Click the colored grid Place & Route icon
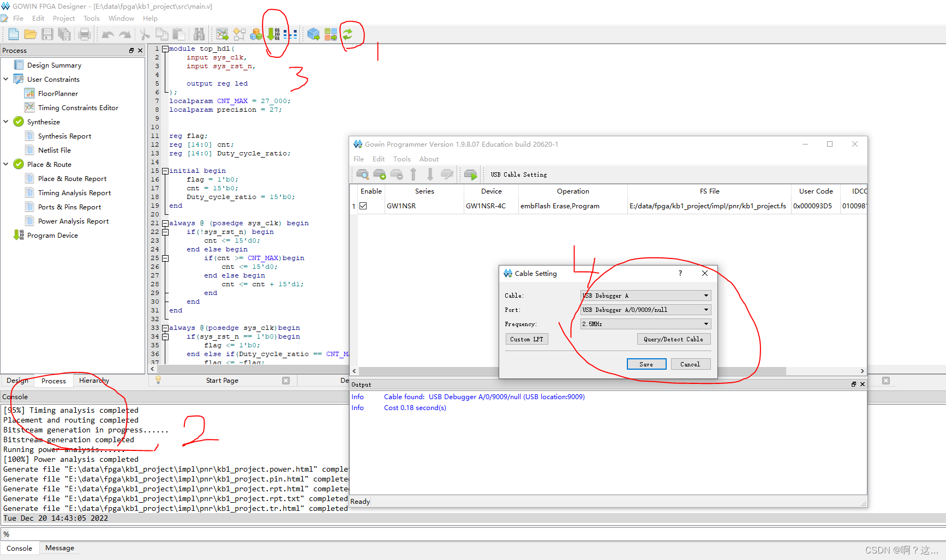Image resolution: width=946 pixels, height=560 pixels. [331, 34]
